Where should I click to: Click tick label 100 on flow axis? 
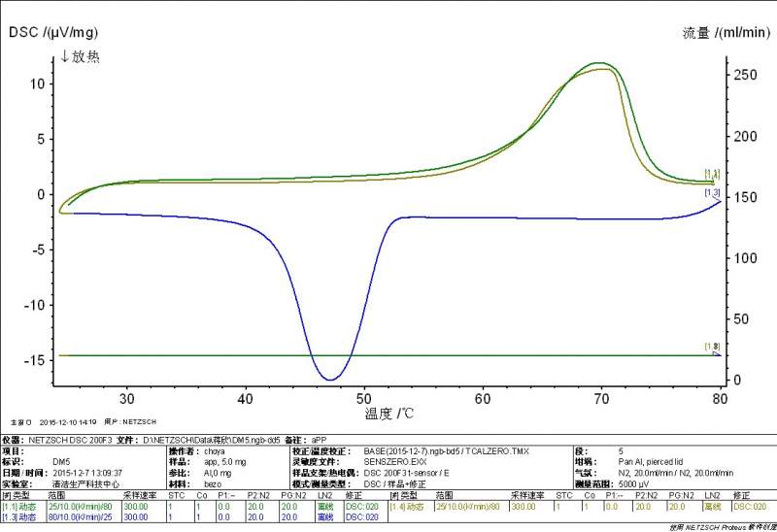[745, 258]
